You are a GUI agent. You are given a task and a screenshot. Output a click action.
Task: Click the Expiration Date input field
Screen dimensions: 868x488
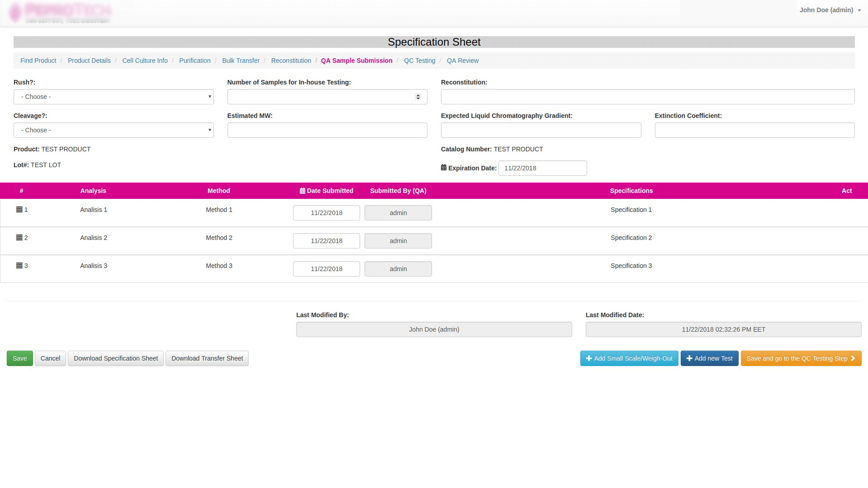542,168
